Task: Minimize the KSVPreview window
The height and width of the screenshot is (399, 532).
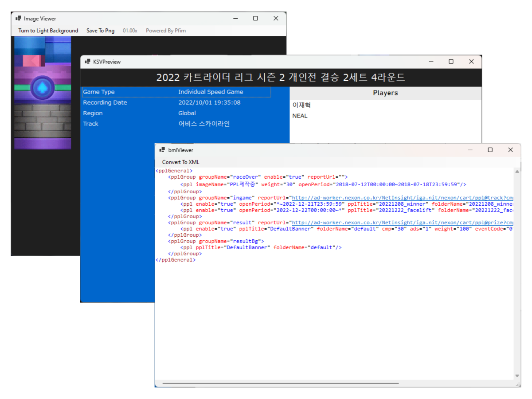Action: pos(430,62)
